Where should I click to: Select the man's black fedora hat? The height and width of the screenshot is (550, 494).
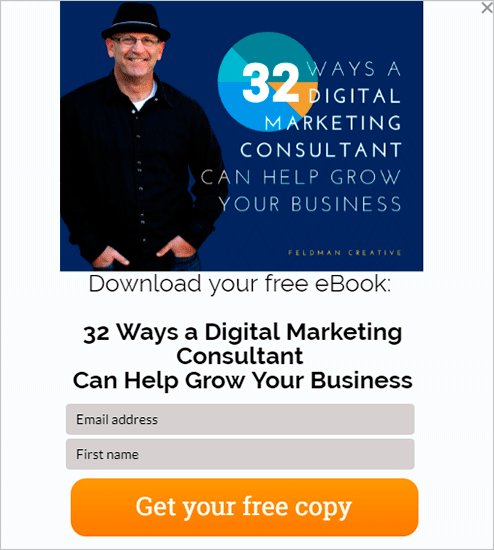tap(136, 22)
